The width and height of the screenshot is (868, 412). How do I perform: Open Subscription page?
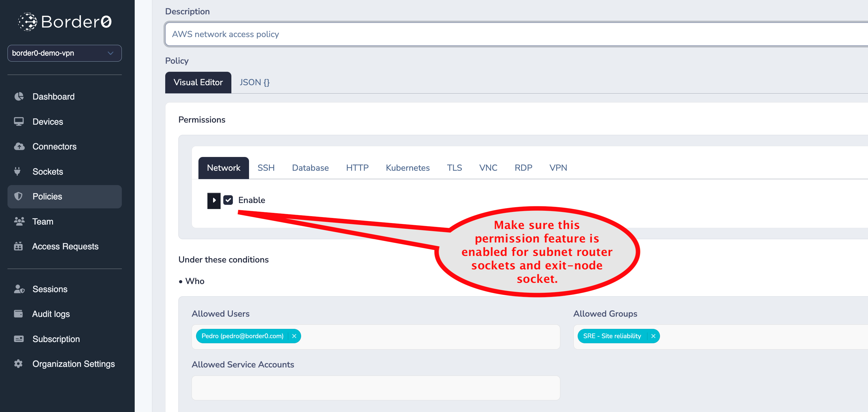pos(64,339)
